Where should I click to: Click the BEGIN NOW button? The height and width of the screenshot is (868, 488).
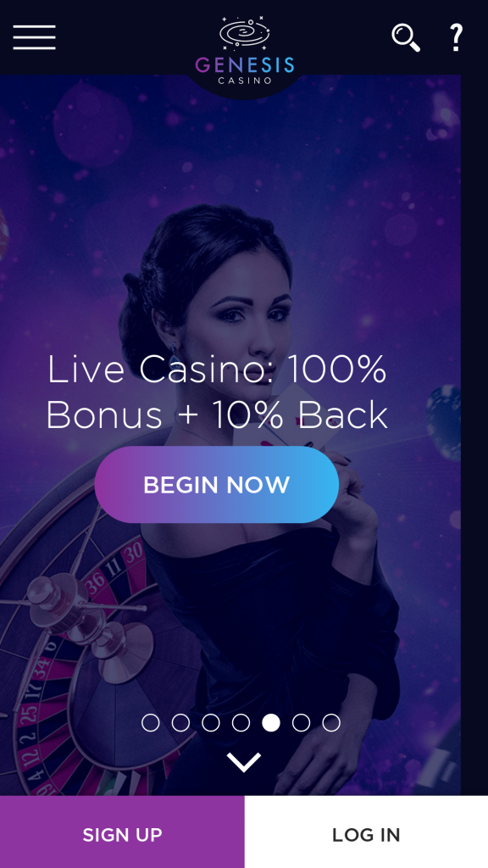(x=216, y=485)
